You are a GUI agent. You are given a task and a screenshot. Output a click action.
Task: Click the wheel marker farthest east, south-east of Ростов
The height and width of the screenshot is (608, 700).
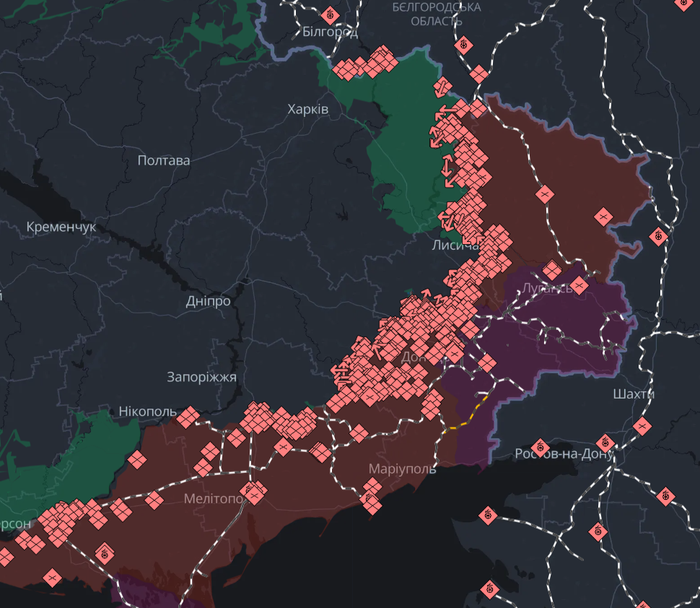click(x=665, y=496)
